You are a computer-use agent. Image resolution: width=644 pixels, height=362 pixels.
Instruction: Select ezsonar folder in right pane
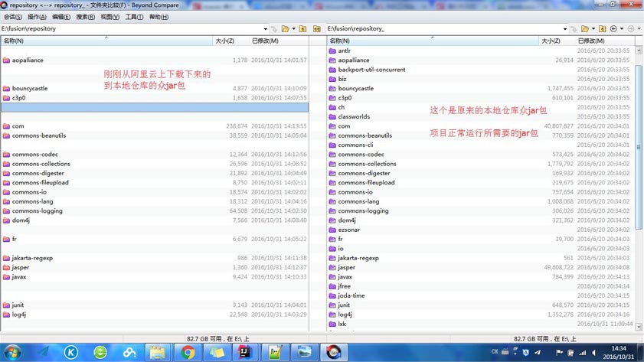pos(349,230)
